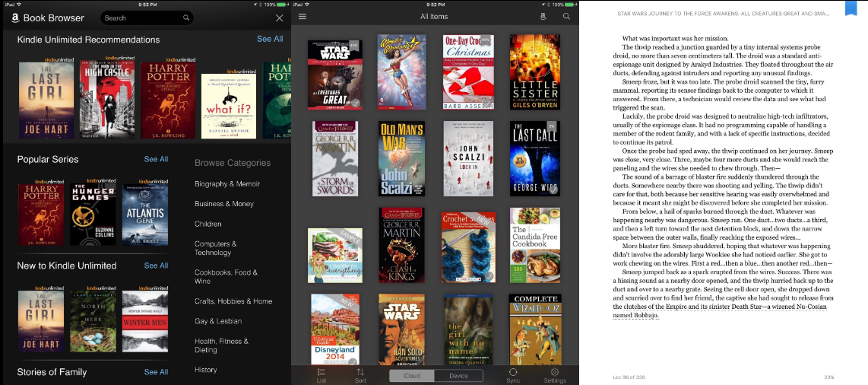Tap the Amazon store icon in library header
Screen dimensions: 868x385
543,17
